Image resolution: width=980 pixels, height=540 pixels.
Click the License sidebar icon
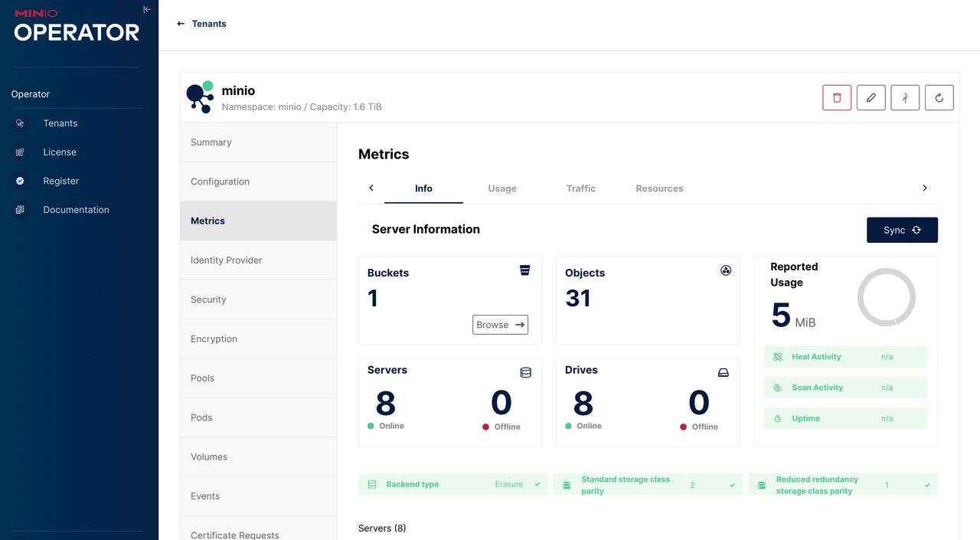[20, 152]
